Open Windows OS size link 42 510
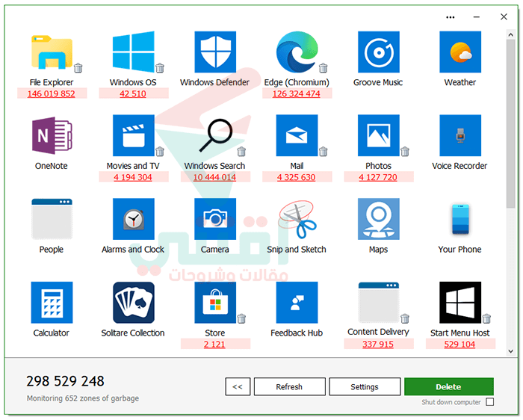Screen dimensions: 523x420 [133, 93]
